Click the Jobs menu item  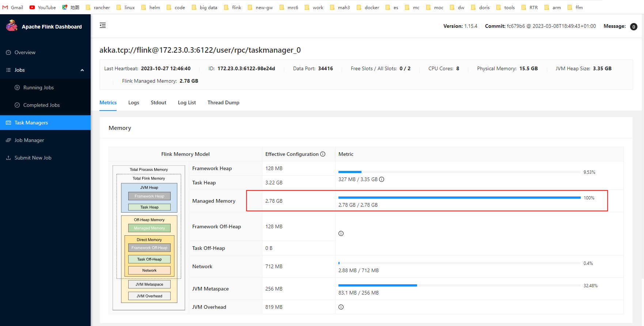pos(45,70)
